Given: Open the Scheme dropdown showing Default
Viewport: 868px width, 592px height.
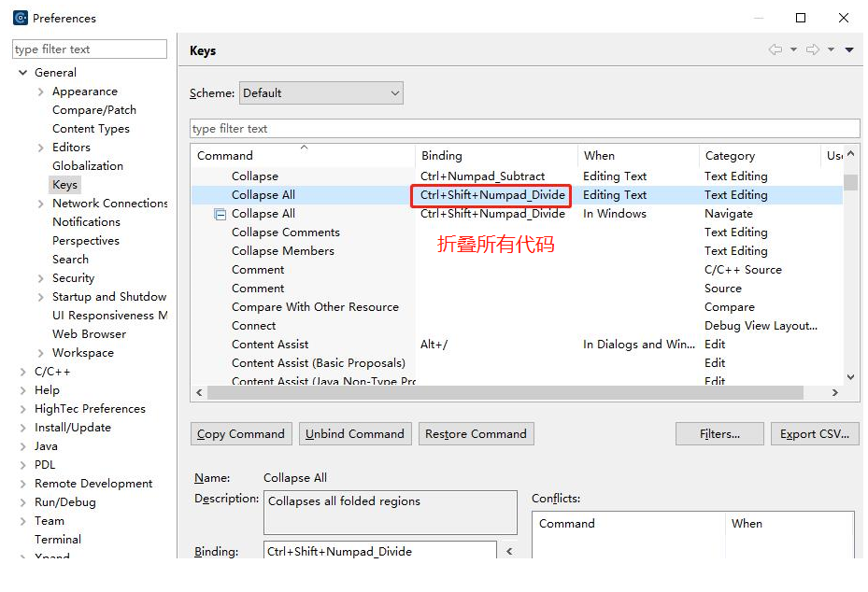Looking at the screenshot, I should pyautogui.click(x=320, y=92).
